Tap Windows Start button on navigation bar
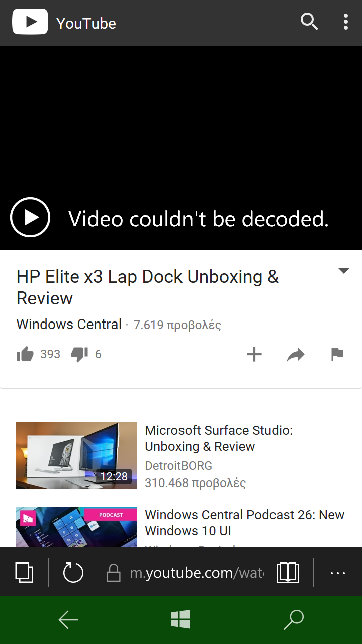 point(180,619)
